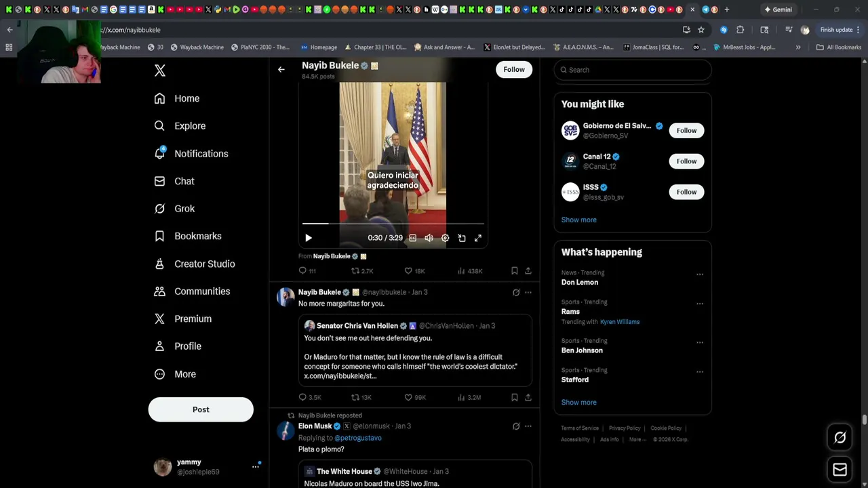Open account menu dots next to yammy
The image size is (868, 488).
click(x=256, y=466)
